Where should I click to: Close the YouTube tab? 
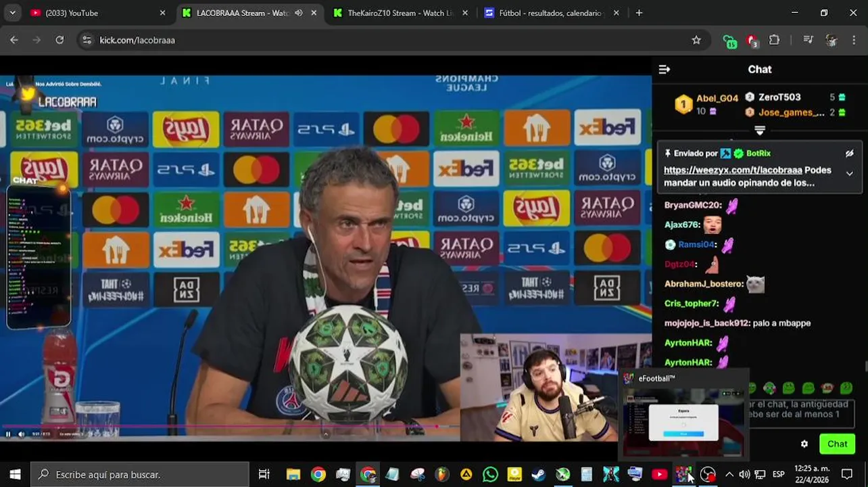tap(162, 13)
